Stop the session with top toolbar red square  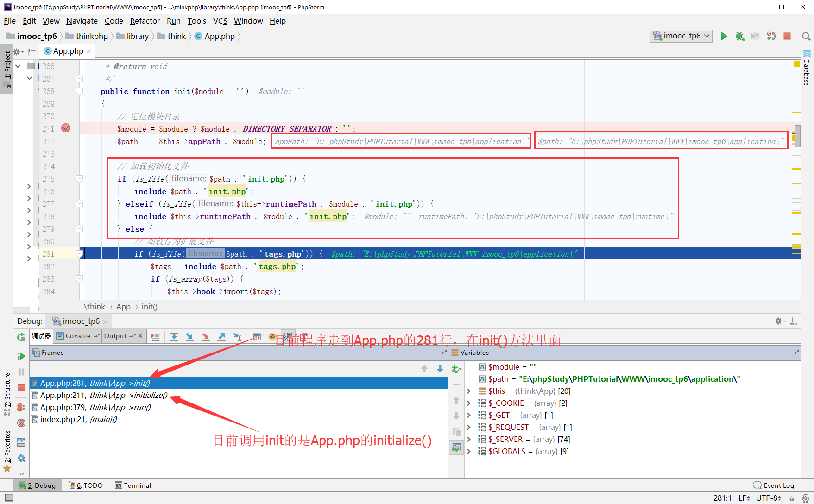[787, 36]
